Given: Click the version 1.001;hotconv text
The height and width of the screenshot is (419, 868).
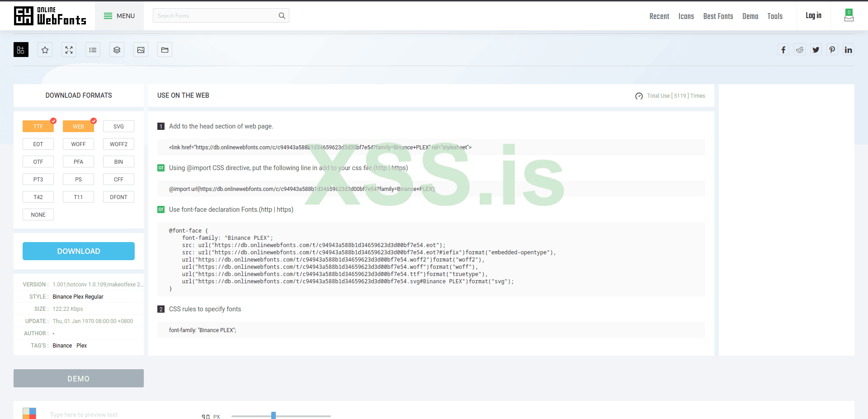Looking at the screenshot, I should (98, 285).
